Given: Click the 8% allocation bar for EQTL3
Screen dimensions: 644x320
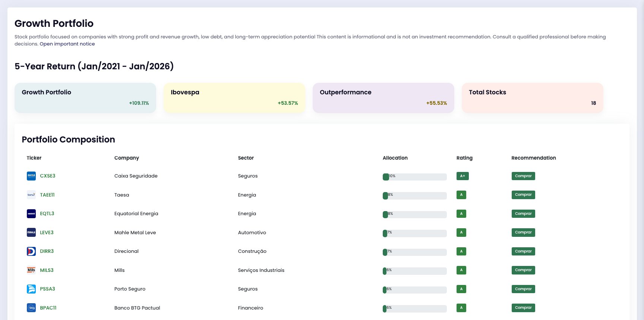Looking at the screenshot, I should point(415,214).
